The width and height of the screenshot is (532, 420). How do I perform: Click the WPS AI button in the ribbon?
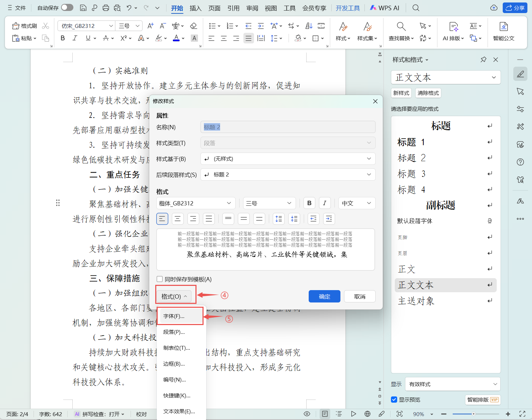coord(385,8)
